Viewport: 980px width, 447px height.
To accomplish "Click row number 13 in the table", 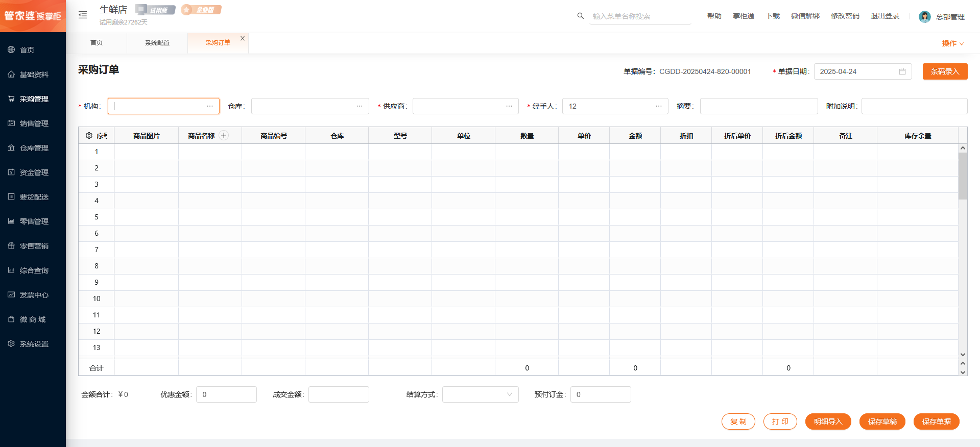I will click(x=97, y=348).
